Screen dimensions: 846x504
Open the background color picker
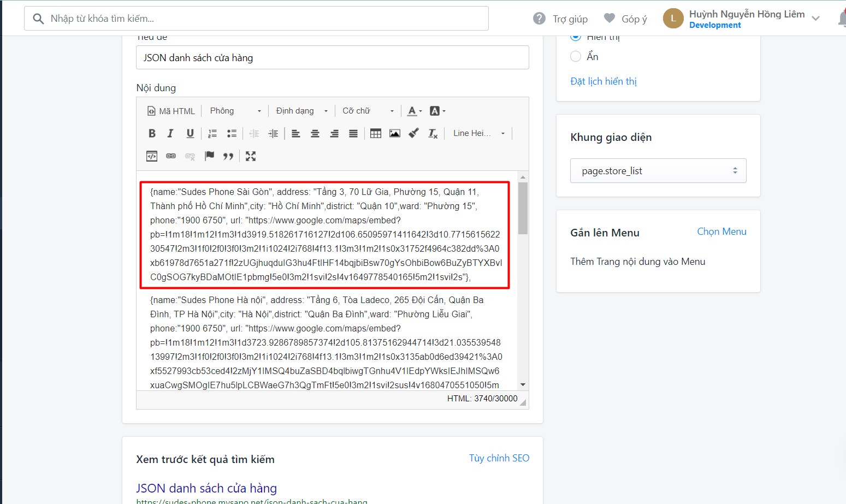coord(437,111)
